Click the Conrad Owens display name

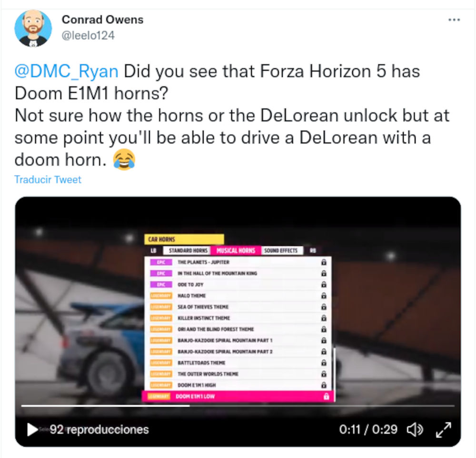[x=103, y=19]
